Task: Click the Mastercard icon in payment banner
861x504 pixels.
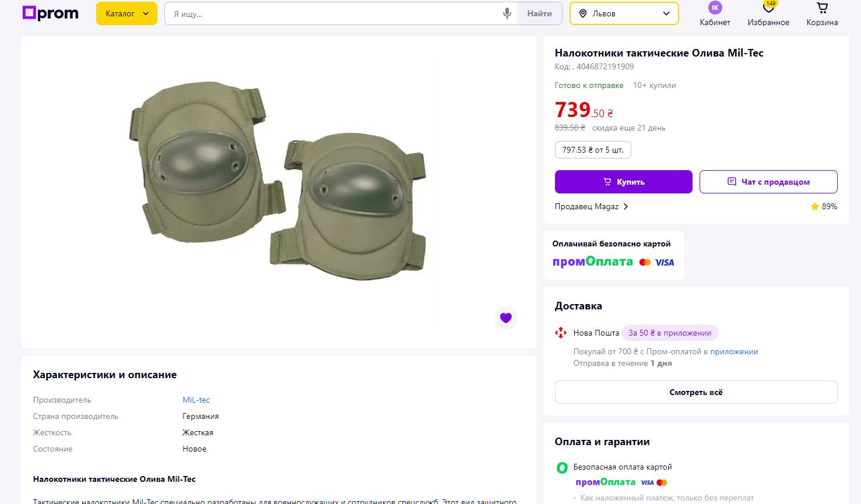Action: coord(645,262)
